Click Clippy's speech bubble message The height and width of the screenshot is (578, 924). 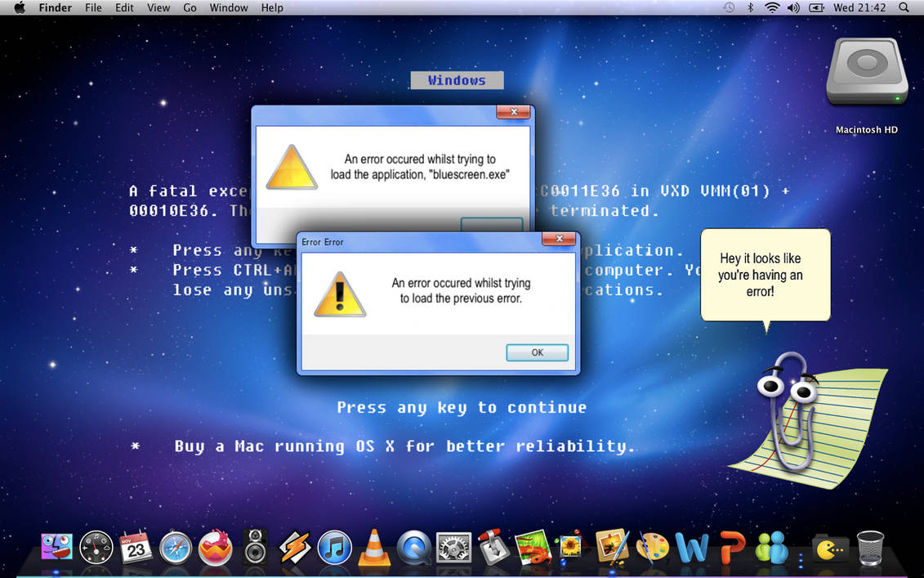point(765,275)
